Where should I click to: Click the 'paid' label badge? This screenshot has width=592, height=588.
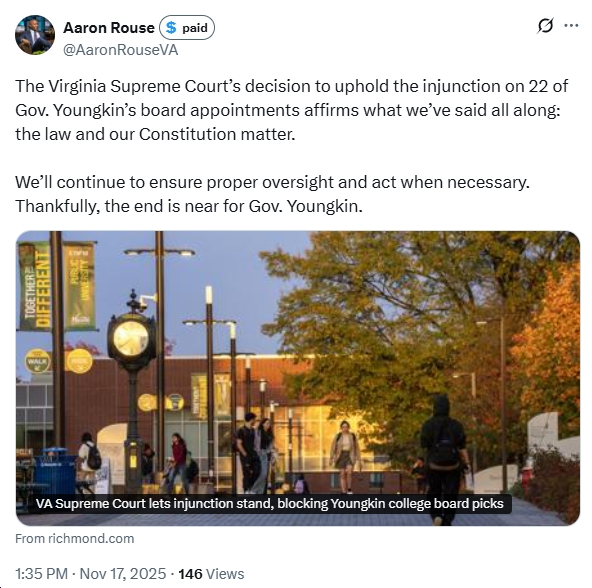187,28
